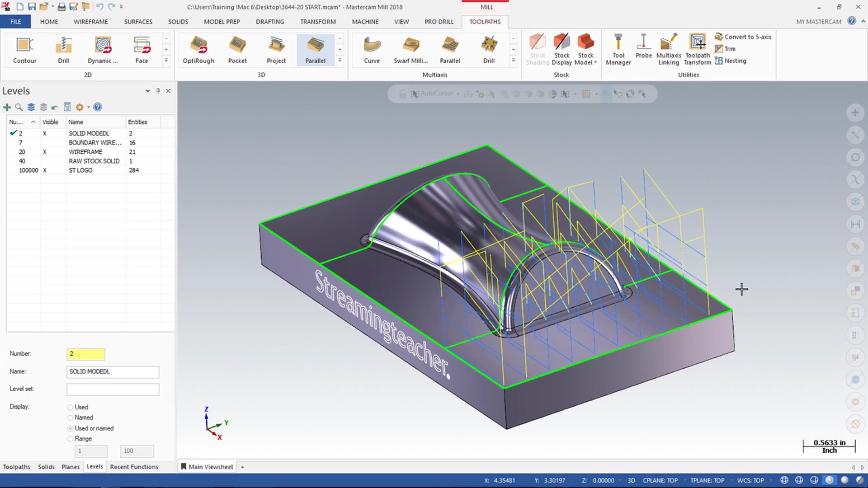The width and height of the screenshot is (868, 488).
Task: Expand the Multiaxis toolpaths gallery
Action: (513, 61)
